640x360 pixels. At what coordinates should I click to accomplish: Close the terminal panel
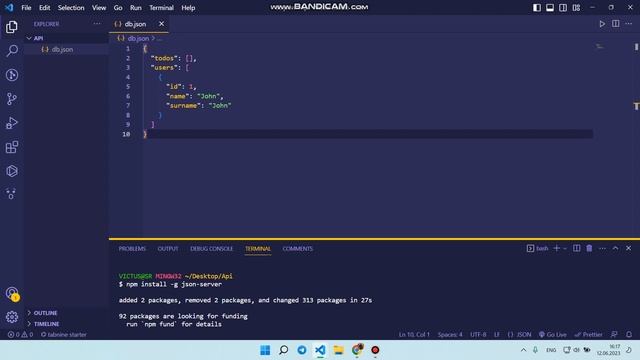pos(628,248)
